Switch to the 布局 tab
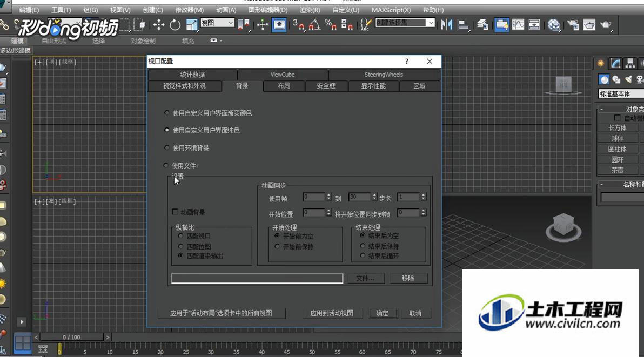The width and height of the screenshot is (644, 357). pos(284,86)
